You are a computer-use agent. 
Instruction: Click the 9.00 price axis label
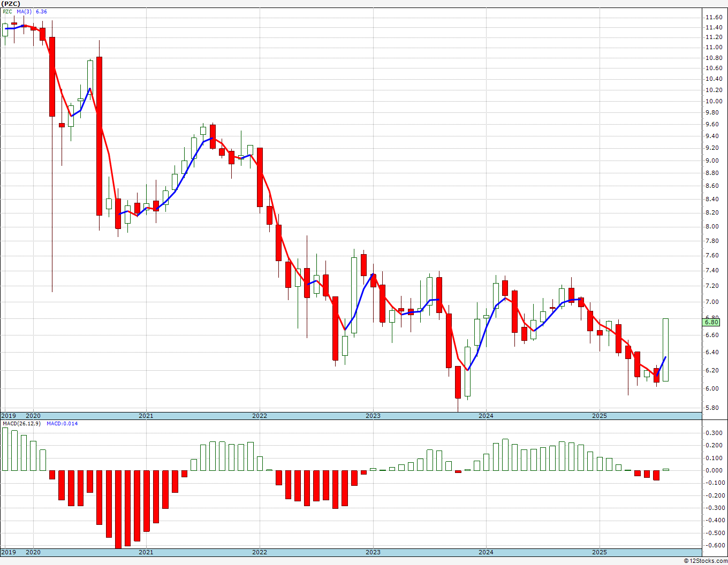click(712, 161)
